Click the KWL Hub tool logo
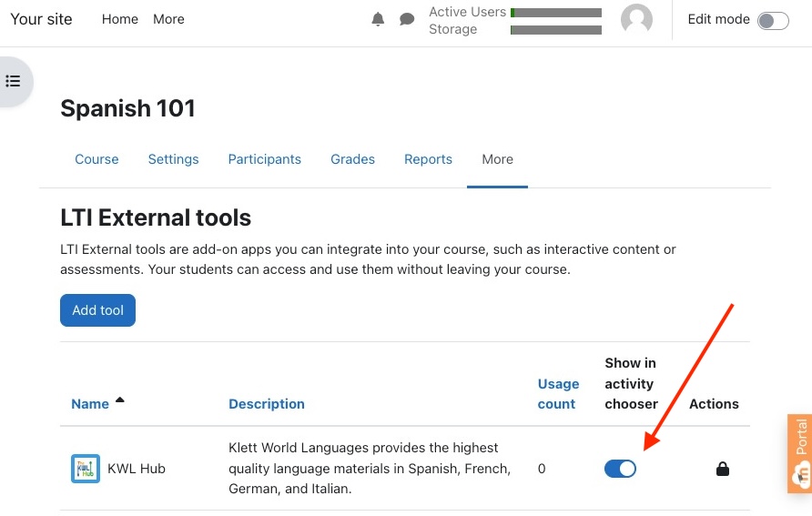Viewport: 812px width, 516px height. [x=86, y=469]
